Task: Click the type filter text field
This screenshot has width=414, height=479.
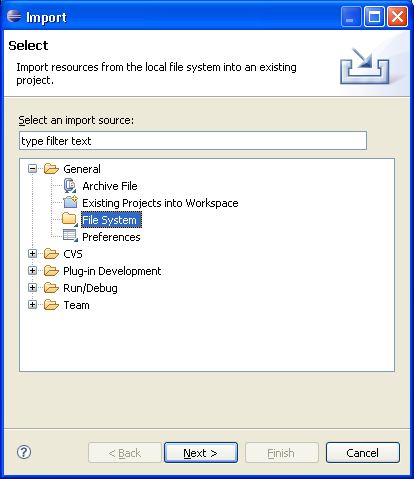Action: click(x=193, y=141)
